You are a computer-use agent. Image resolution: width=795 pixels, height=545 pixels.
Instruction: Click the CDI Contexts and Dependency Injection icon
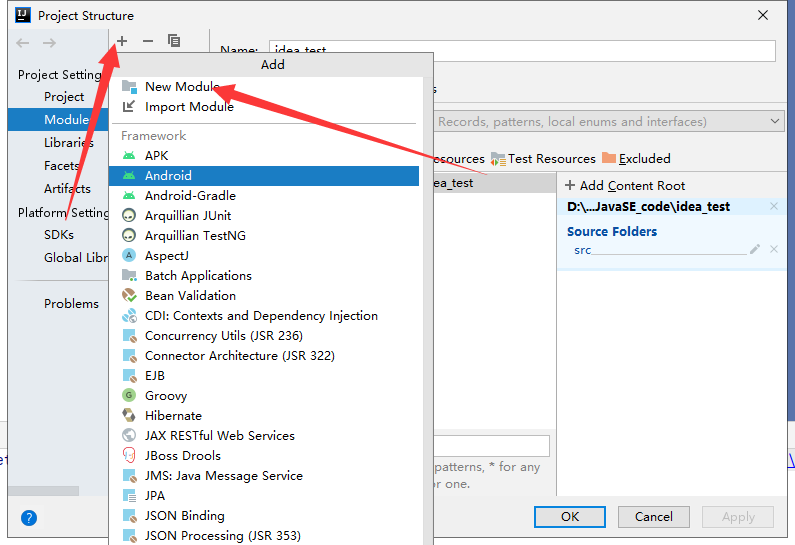(x=129, y=316)
